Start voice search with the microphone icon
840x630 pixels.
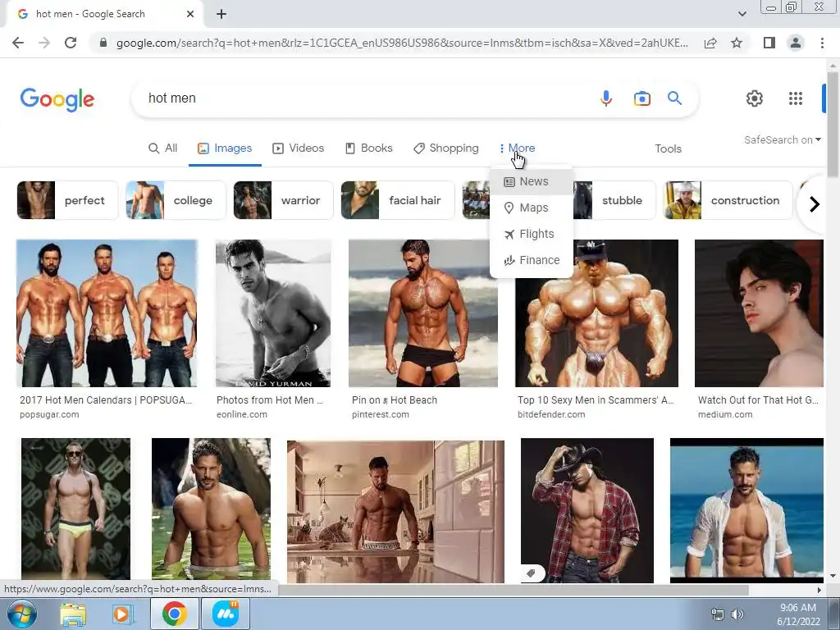point(606,98)
